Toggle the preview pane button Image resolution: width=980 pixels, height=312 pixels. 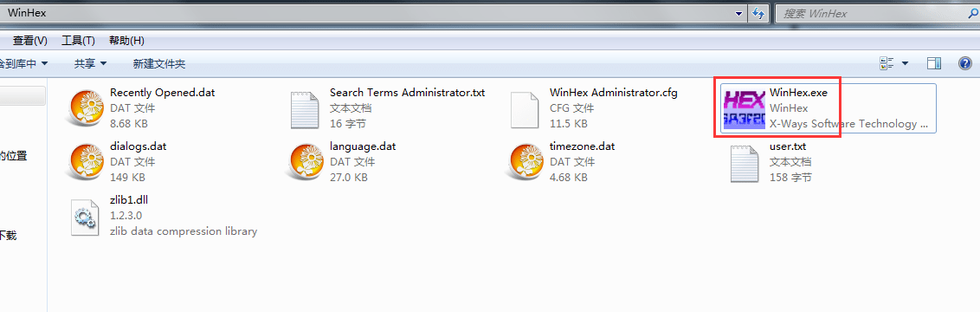point(934,63)
